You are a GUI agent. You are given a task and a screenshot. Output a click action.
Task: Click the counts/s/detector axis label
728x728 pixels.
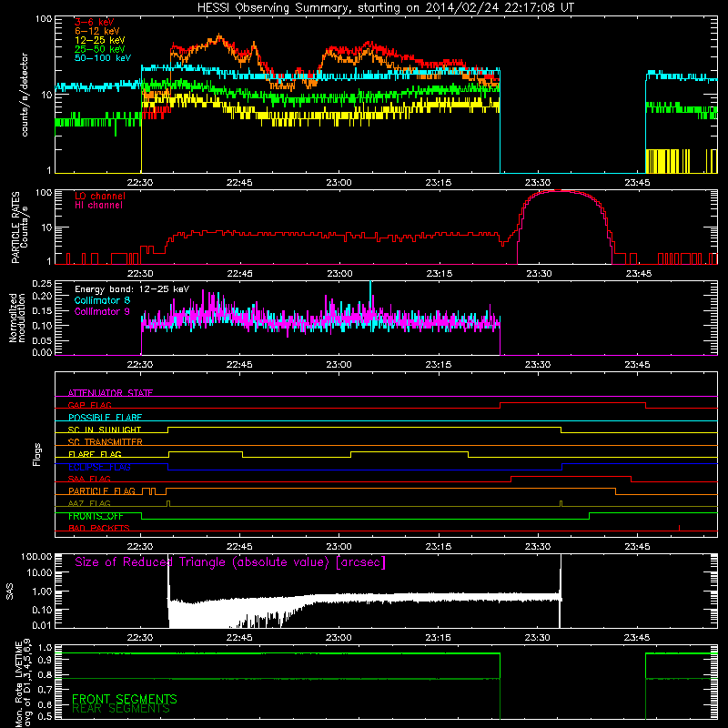25,95
